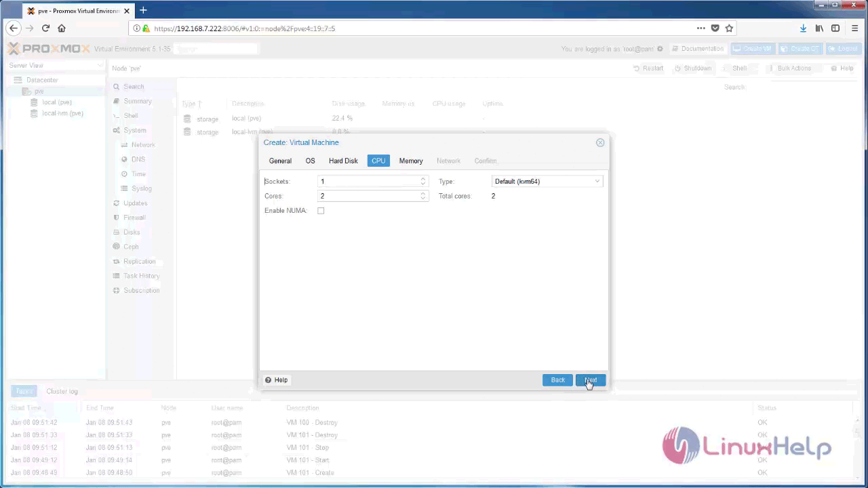Open the Server View dropdown

(x=55, y=66)
